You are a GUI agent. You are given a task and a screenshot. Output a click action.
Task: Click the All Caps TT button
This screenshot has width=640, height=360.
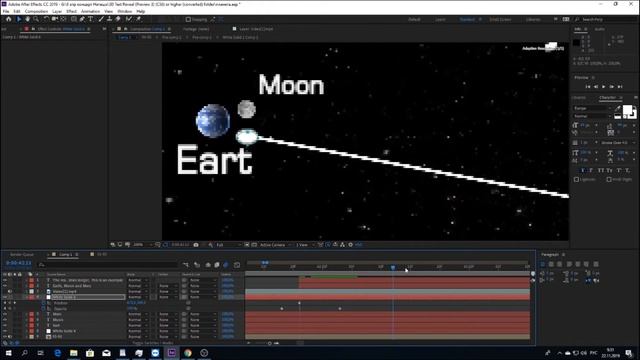point(600,170)
